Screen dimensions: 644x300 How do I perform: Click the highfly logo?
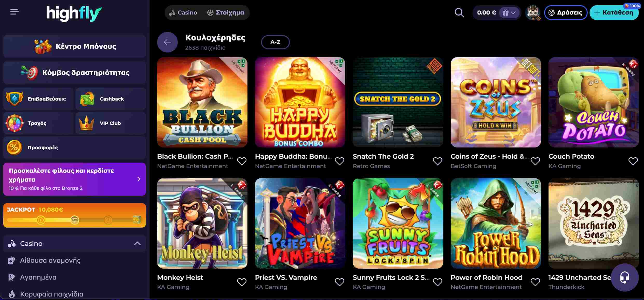(74, 13)
